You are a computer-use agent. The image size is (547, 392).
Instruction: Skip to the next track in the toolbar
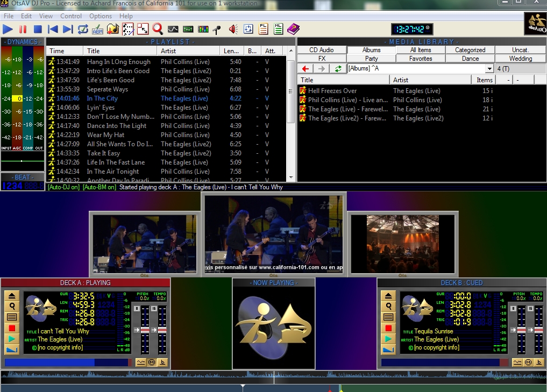[x=68, y=29]
